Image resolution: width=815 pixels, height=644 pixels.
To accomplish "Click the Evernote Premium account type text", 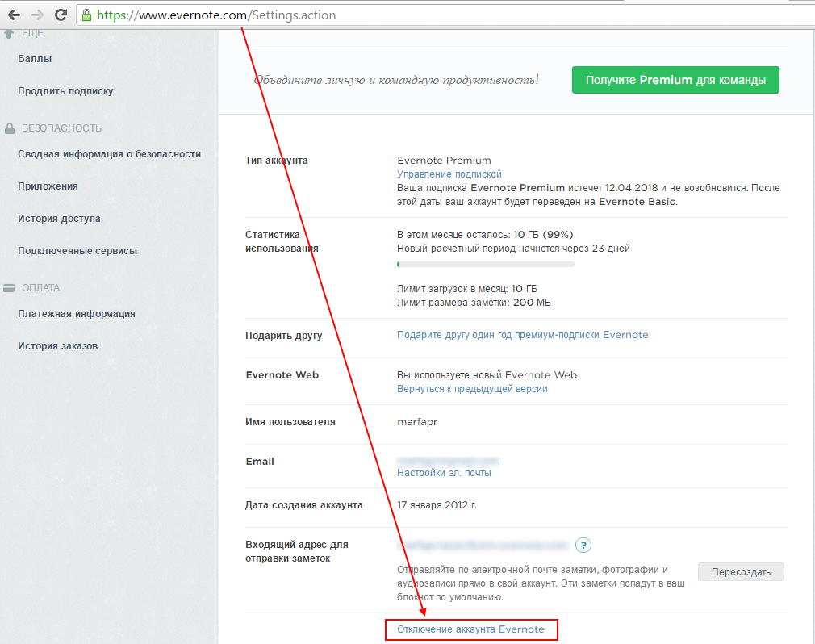I will pos(444,160).
